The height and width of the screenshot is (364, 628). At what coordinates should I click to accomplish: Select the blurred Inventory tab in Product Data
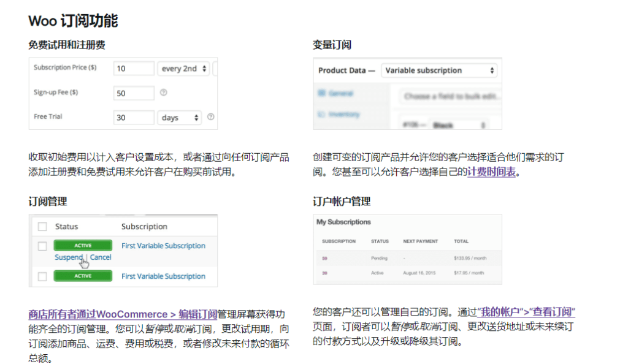(344, 115)
